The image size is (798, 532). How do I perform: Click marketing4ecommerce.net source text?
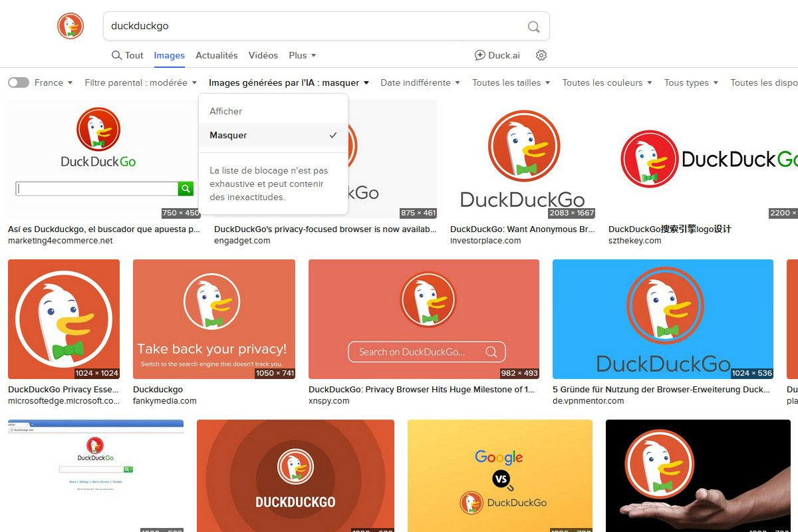[61, 241]
